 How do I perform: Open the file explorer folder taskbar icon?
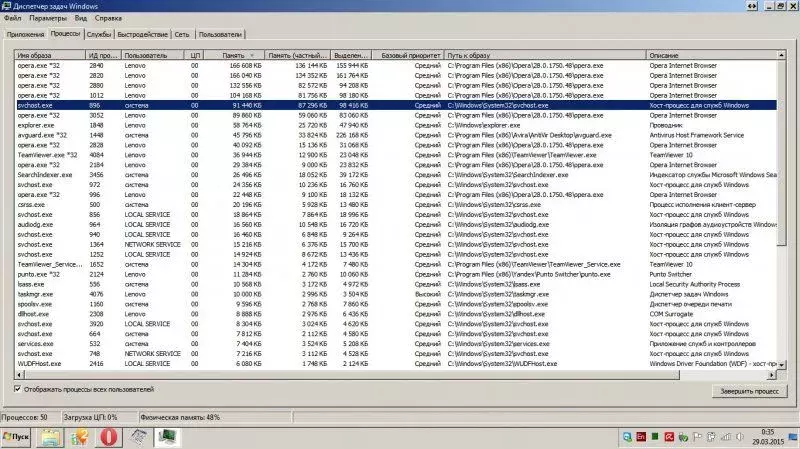point(50,437)
